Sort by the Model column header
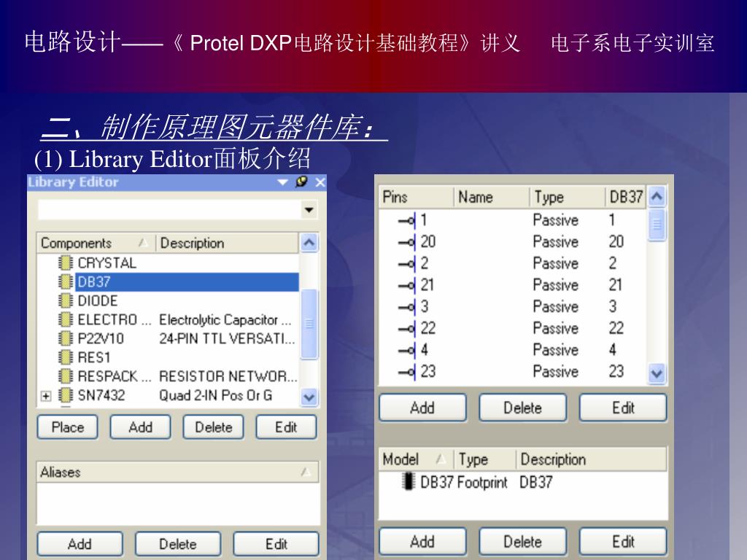The height and width of the screenshot is (560, 747). pyautogui.click(x=416, y=459)
